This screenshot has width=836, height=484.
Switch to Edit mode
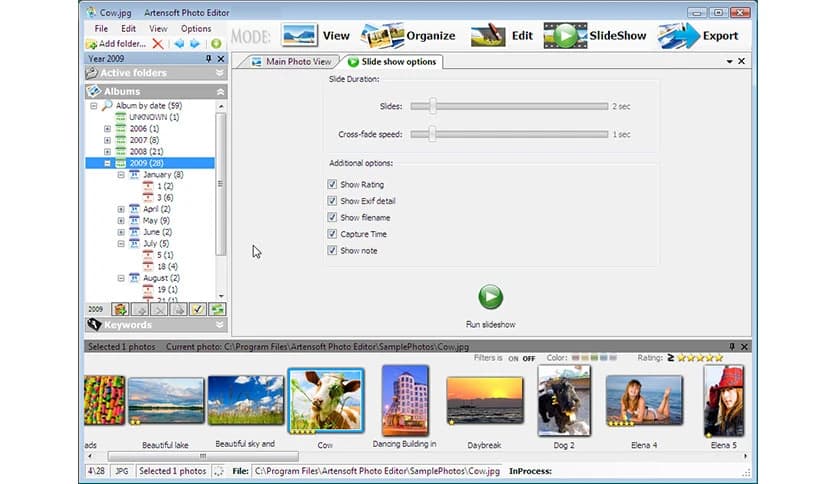(502, 36)
